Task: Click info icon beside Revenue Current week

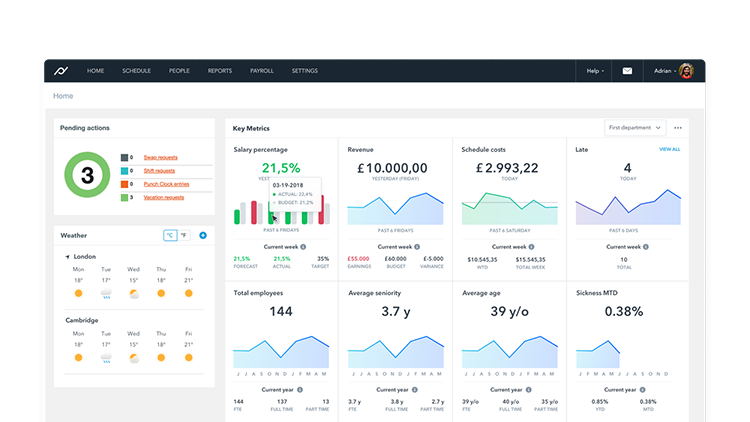Action: 417,246
